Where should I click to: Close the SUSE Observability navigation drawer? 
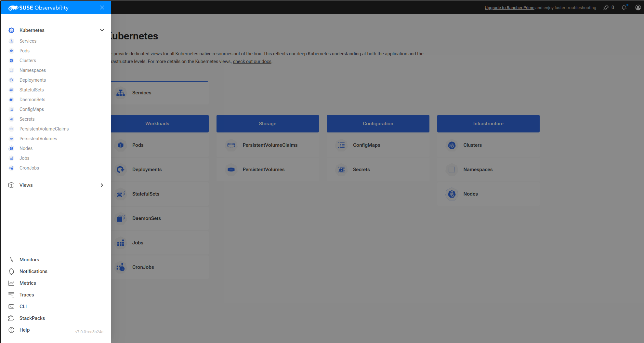[102, 7]
